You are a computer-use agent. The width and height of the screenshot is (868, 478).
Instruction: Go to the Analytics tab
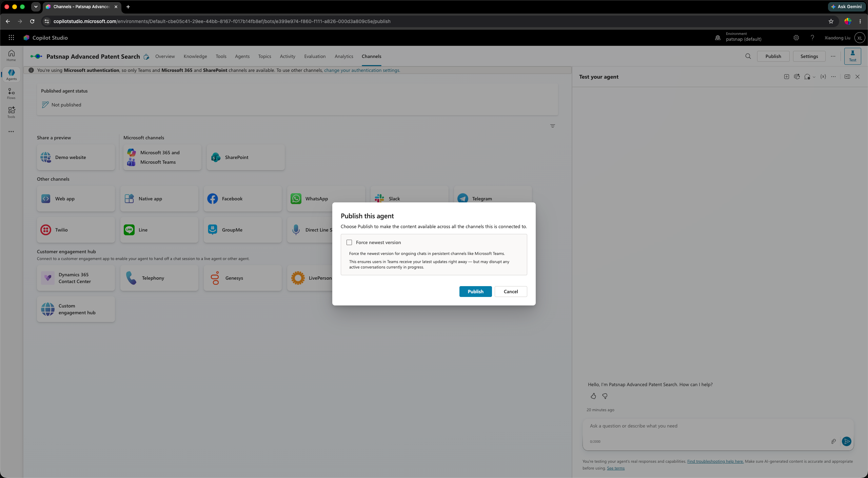click(344, 56)
